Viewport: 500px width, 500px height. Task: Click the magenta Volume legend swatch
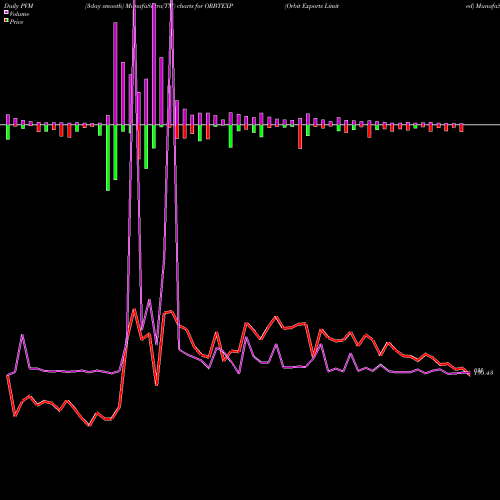[x=6, y=12]
